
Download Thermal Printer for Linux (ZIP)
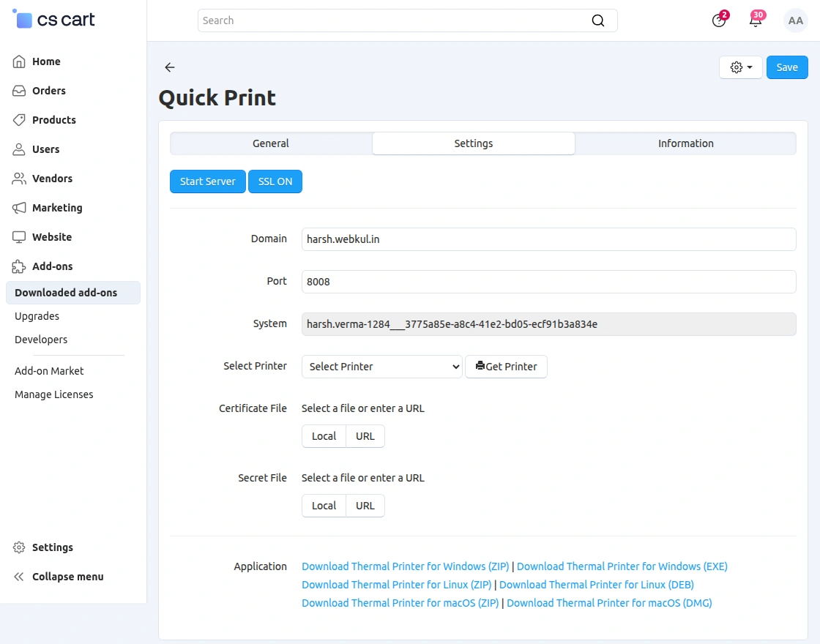(x=396, y=585)
